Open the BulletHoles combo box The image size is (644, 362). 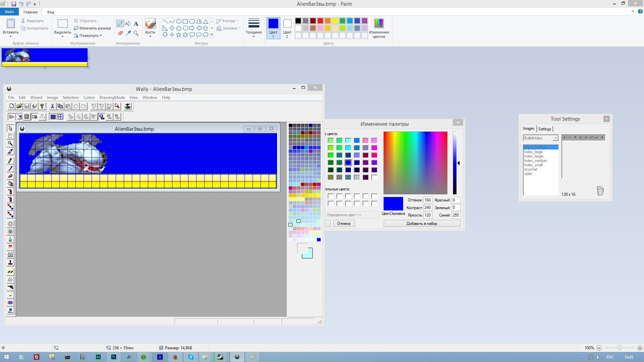click(555, 138)
